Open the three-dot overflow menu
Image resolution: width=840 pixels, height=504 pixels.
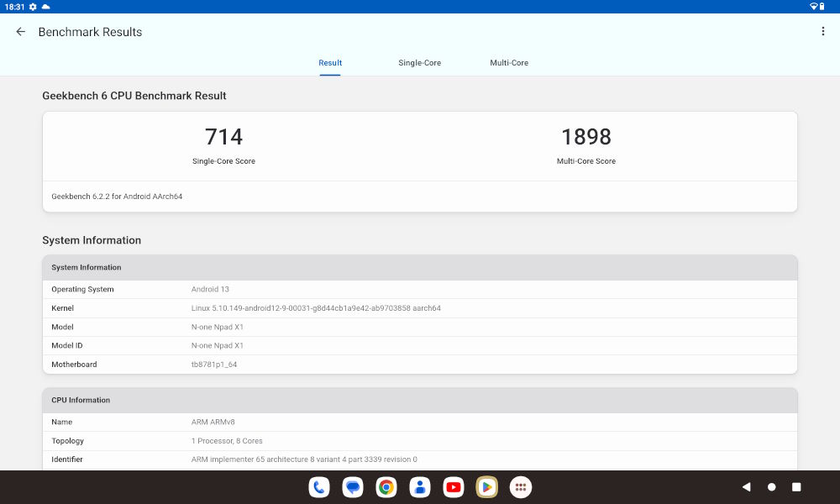click(x=823, y=32)
